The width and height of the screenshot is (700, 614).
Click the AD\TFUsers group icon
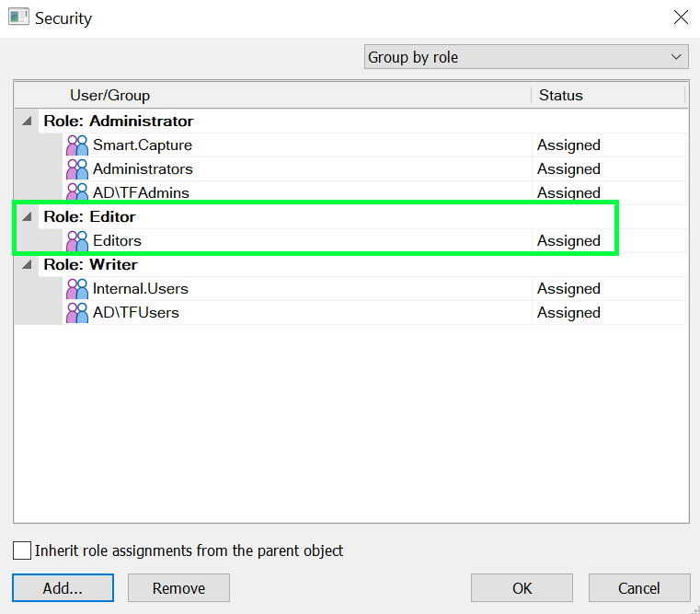(x=77, y=313)
